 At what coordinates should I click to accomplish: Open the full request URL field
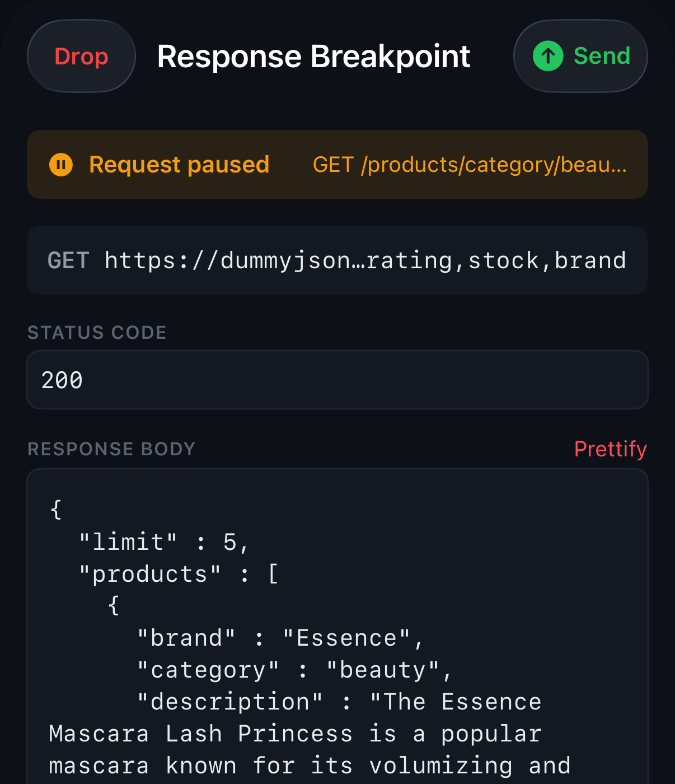click(x=336, y=260)
